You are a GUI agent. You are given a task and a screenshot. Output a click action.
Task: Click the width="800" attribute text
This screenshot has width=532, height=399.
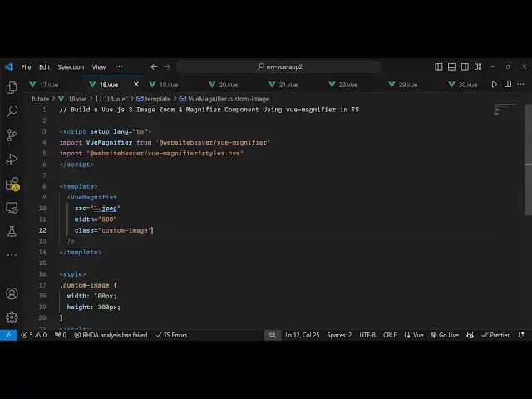[x=96, y=219]
